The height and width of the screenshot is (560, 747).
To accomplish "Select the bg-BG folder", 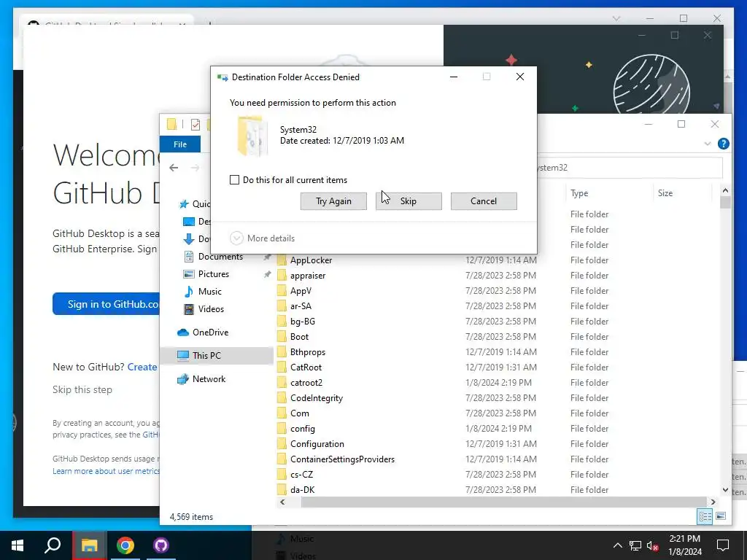I will (x=303, y=322).
